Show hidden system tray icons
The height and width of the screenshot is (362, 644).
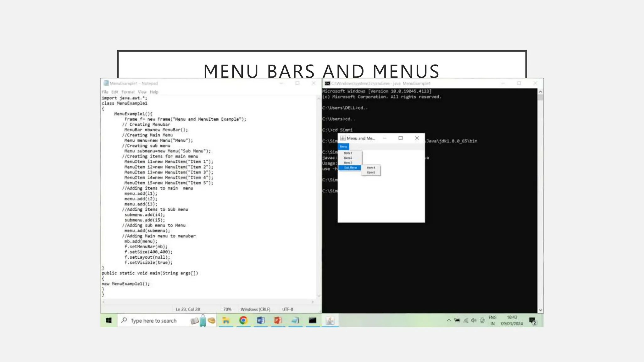coord(449,321)
